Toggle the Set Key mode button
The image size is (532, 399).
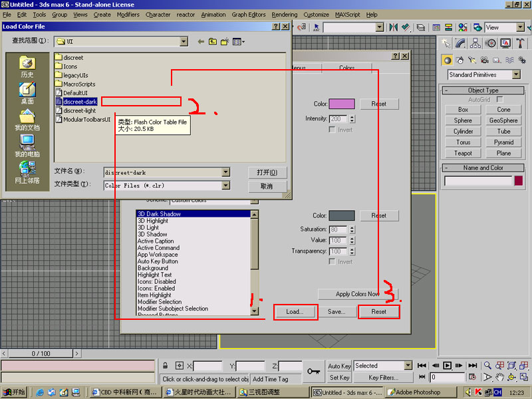pyautogui.click(x=339, y=377)
